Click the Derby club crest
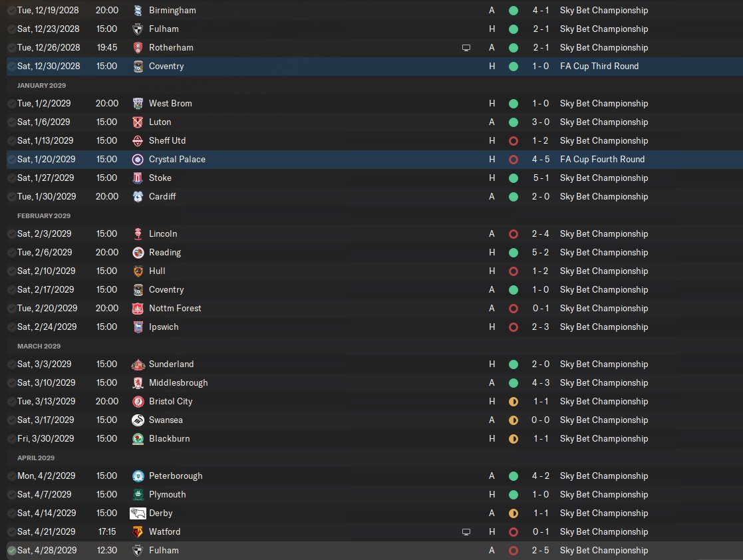The width and height of the screenshot is (743, 560). pos(138,513)
